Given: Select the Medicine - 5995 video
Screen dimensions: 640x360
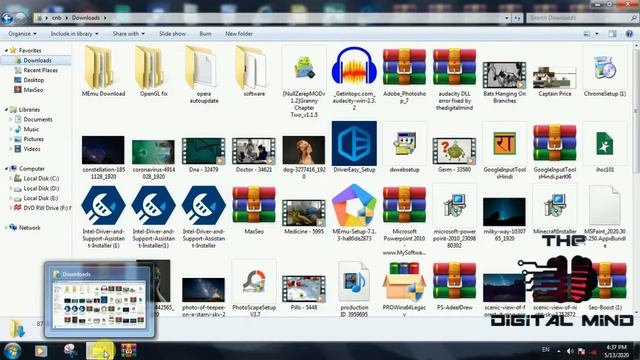Looking at the screenshot, I should 304,216.
